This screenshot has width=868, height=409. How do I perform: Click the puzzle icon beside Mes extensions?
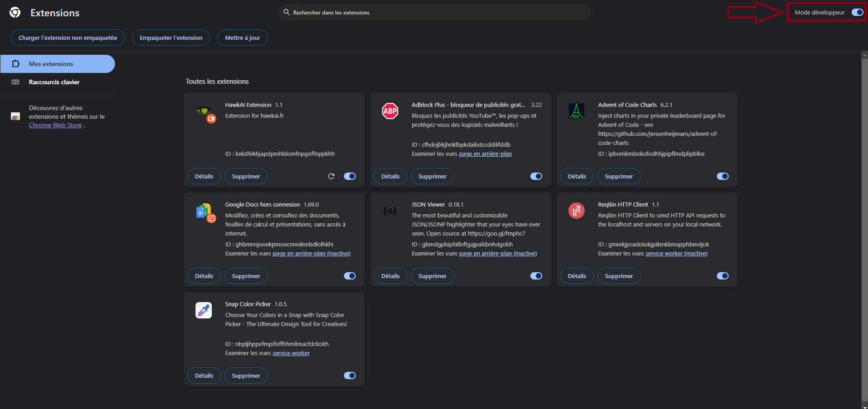(15, 64)
